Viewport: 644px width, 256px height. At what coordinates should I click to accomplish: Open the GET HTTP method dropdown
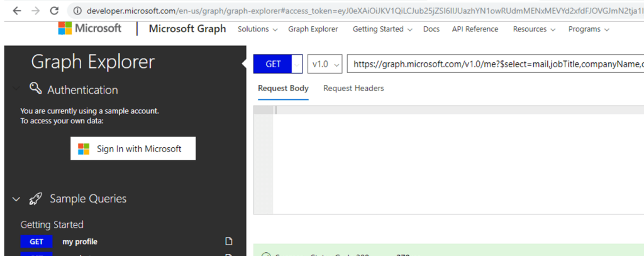click(297, 64)
